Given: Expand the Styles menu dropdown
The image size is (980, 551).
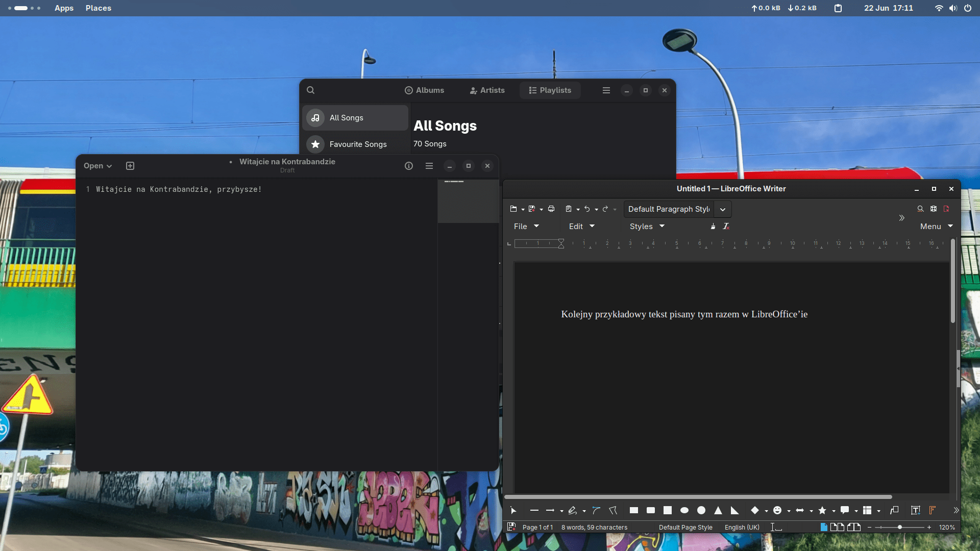Looking at the screenshot, I should point(647,226).
